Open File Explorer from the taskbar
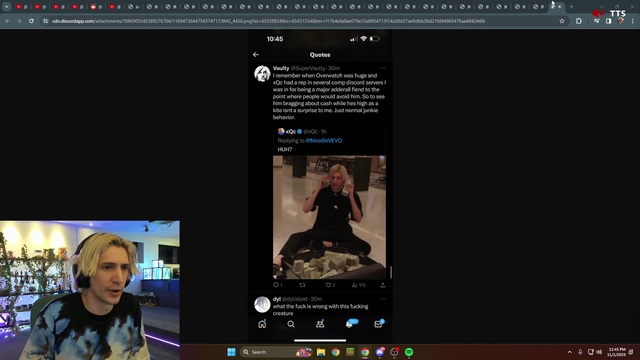The image size is (640, 360). click(x=321, y=352)
